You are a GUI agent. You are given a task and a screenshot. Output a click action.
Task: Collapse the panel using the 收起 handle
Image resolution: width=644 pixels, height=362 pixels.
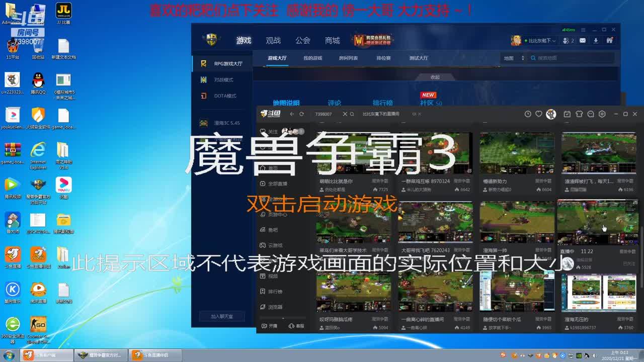tap(435, 77)
